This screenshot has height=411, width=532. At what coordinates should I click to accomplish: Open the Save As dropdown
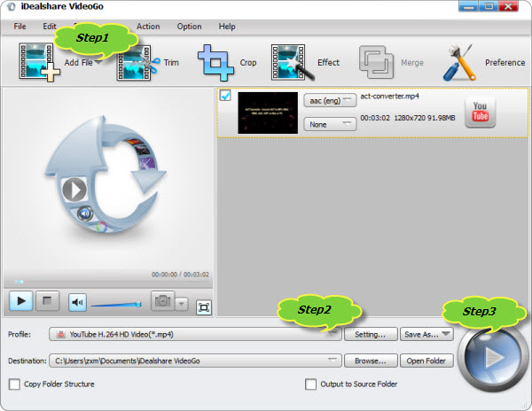point(426,335)
